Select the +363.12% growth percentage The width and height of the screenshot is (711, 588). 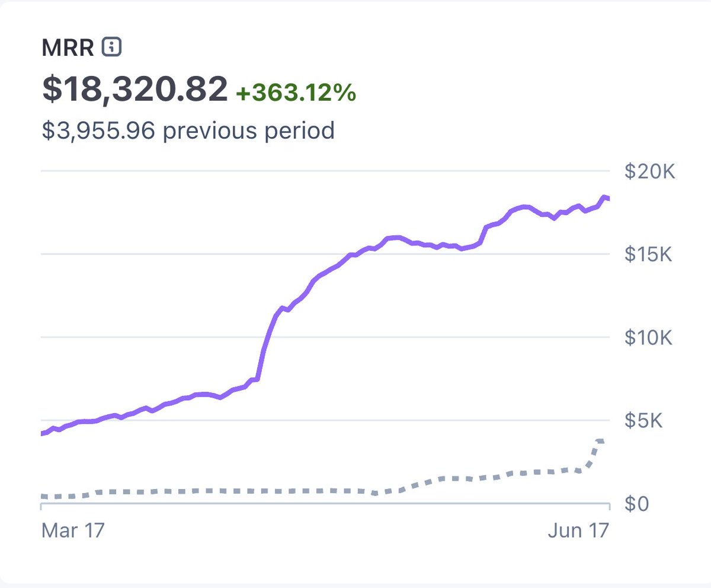pyautogui.click(x=296, y=92)
